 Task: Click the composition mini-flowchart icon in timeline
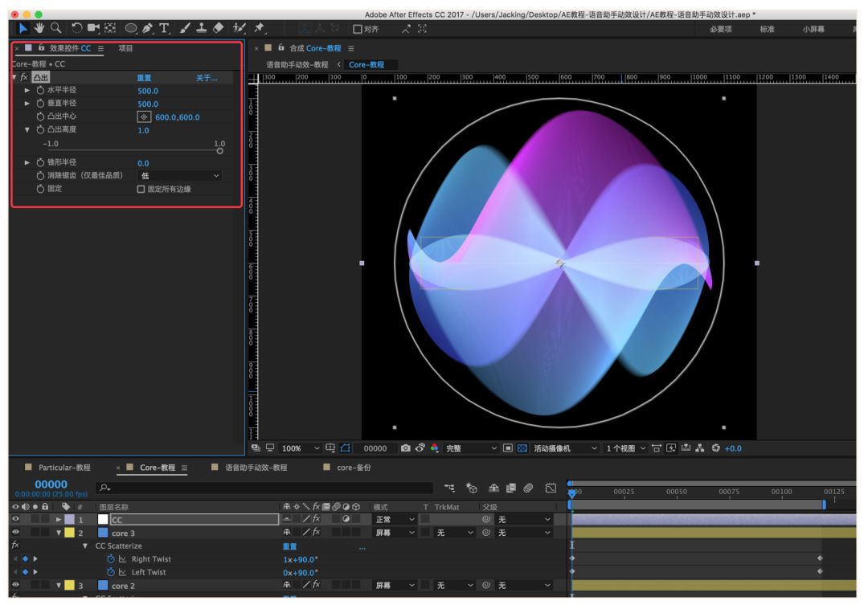coord(449,488)
